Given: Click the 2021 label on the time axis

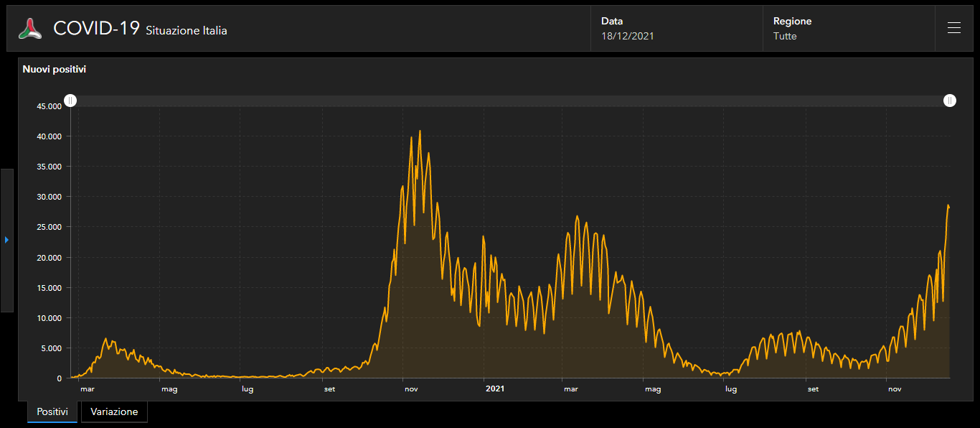Looking at the screenshot, I should 495,389.
